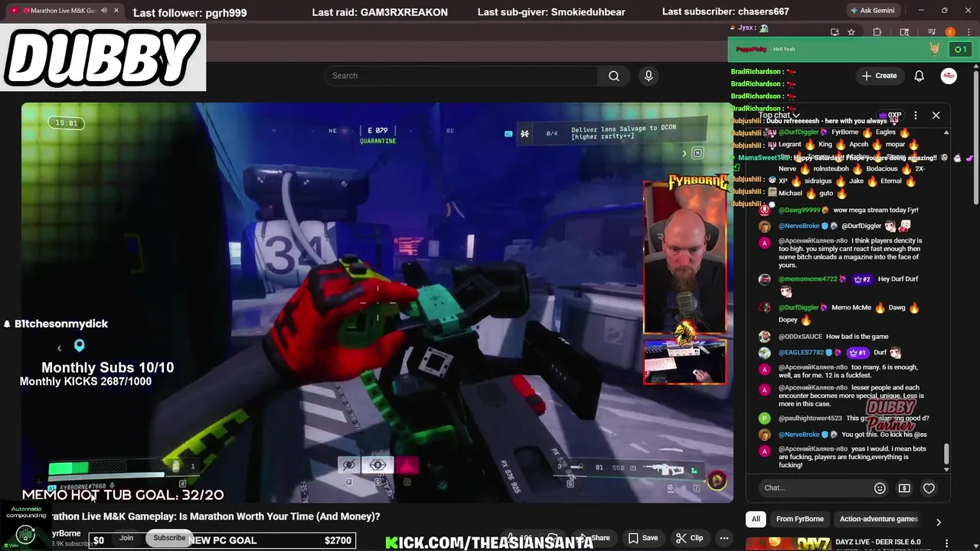Open the Chrome profile avatar
This screenshot has height=551, width=980.
tap(950, 32)
